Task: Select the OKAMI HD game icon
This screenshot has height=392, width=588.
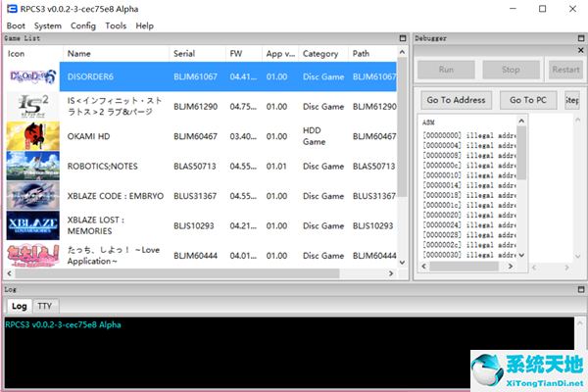Action: (x=33, y=136)
